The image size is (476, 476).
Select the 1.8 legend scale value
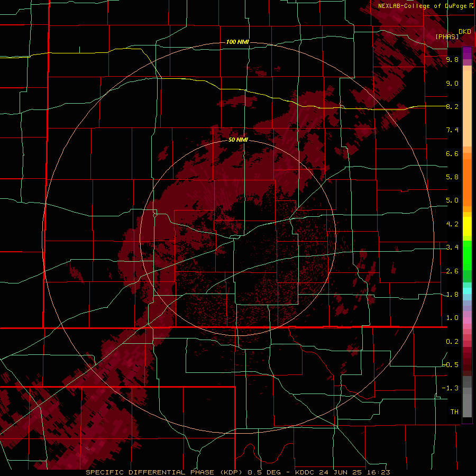point(452,295)
